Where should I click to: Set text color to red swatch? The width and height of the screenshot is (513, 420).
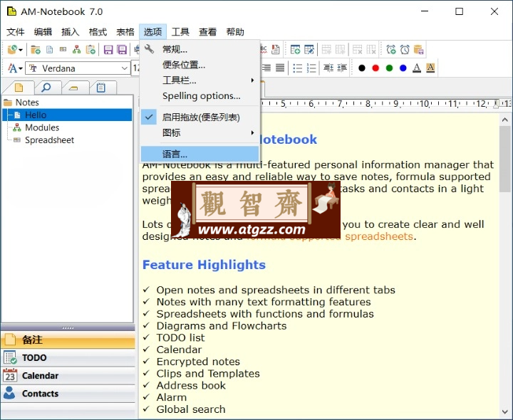[x=375, y=68]
